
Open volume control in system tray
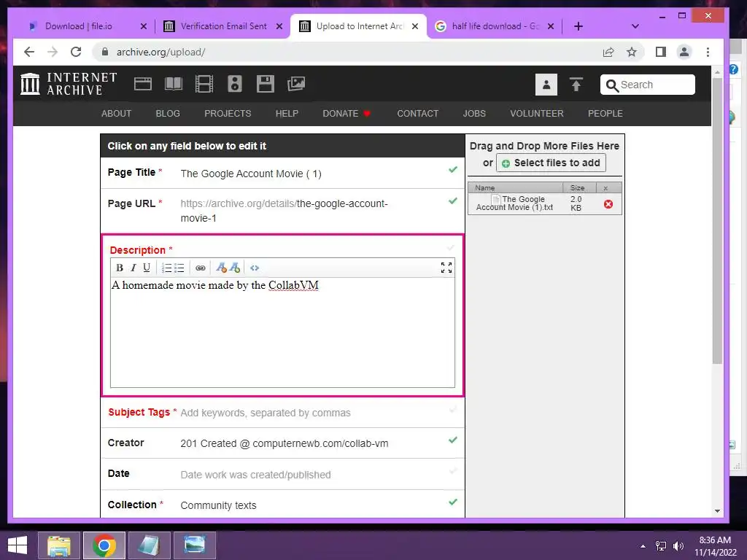click(678, 546)
